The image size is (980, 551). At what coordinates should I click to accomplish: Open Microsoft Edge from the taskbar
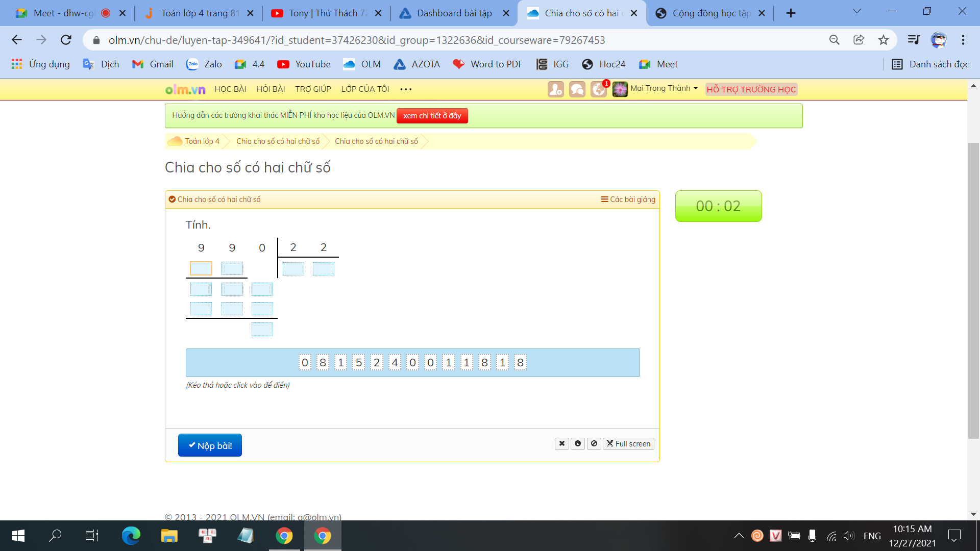[131, 536]
